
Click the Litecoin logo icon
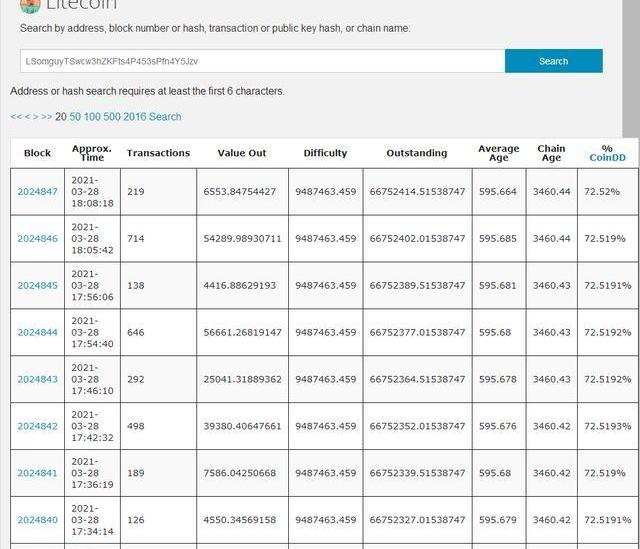coord(30,4)
